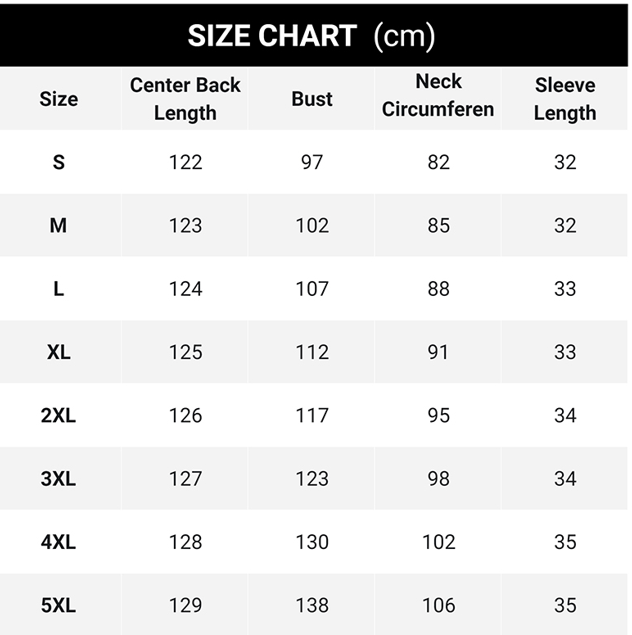Click sleeve length 35 in 4XL row
632x635 pixels.
click(565, 542)
